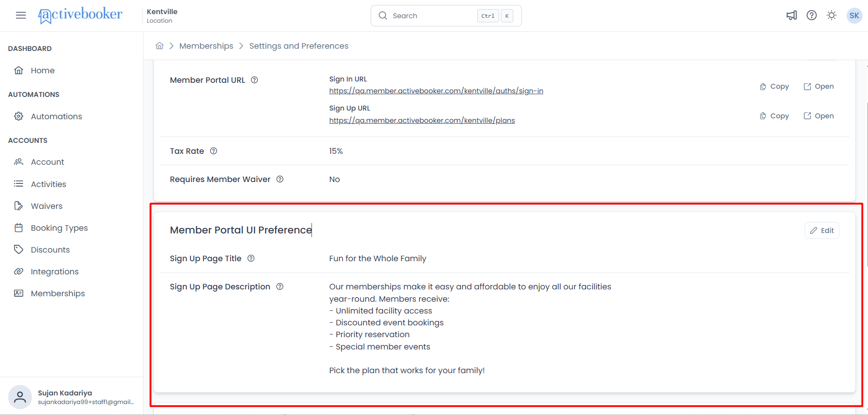868x415 pixels.
Task: Open the help question mark icon in header
Action: click(812, 15)
